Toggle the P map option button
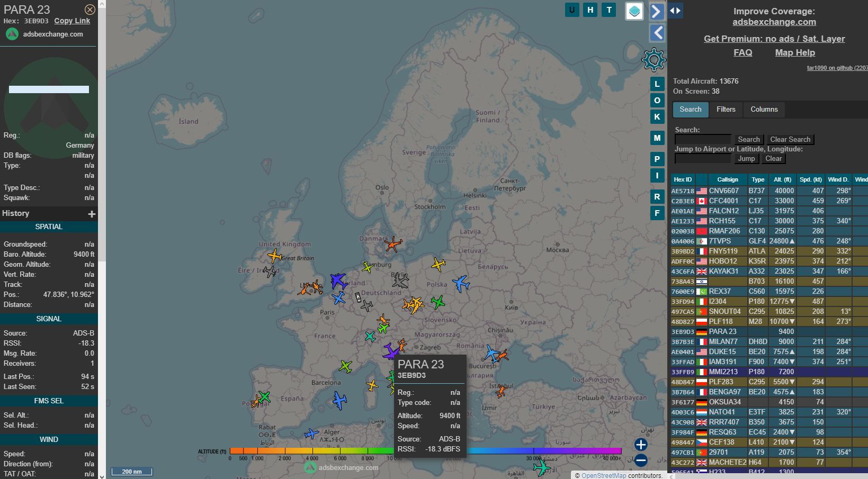This screenshot has height=479, width=868. pos(657,159)
